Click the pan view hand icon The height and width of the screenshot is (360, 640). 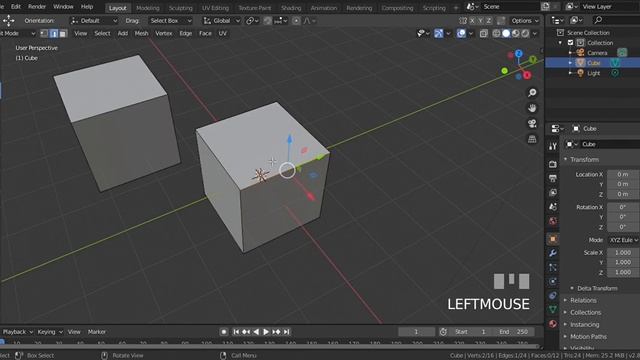[532, 108]
